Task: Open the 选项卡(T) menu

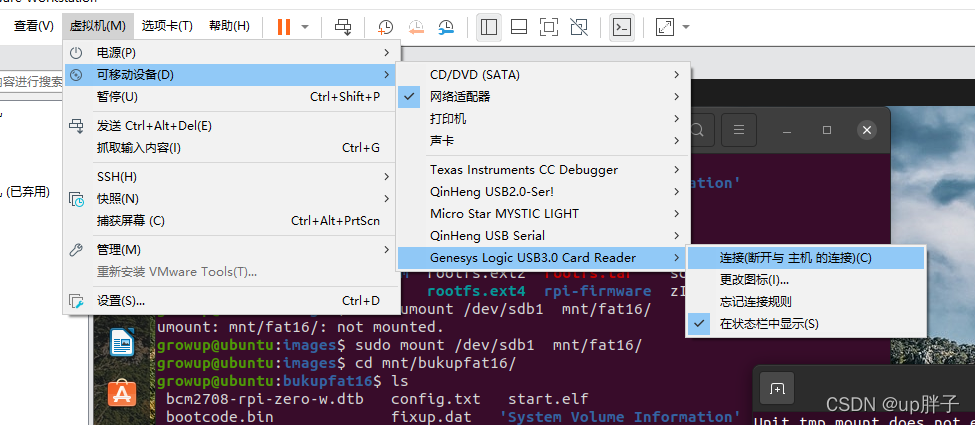Action: pyautogui.click(x=167, y=26)
